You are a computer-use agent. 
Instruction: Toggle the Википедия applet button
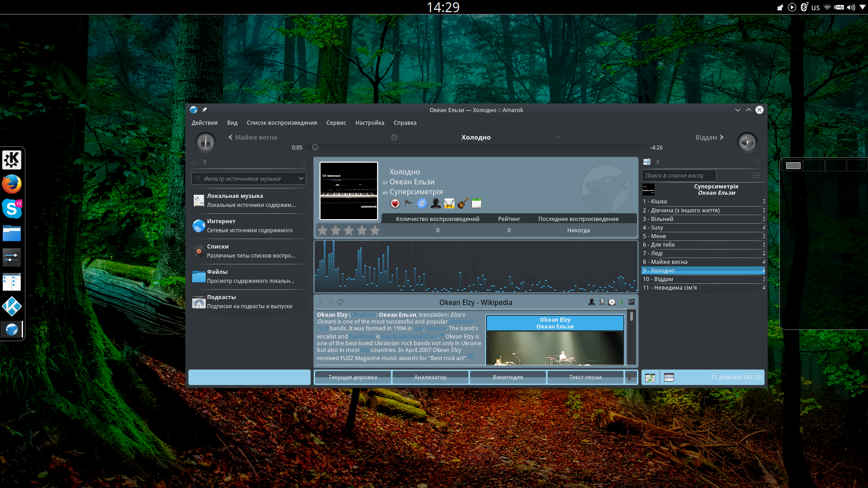pyautogui.click(x=508, y=377)
